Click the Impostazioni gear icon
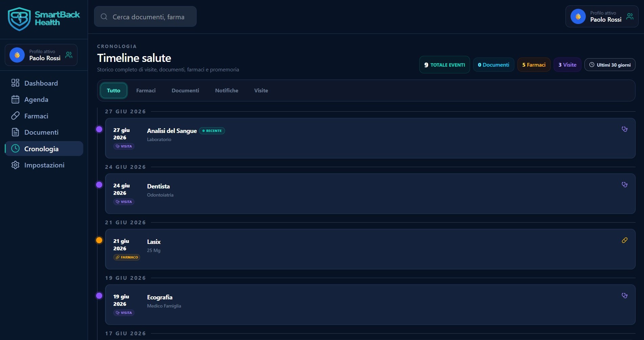 (x=15, y=165)
